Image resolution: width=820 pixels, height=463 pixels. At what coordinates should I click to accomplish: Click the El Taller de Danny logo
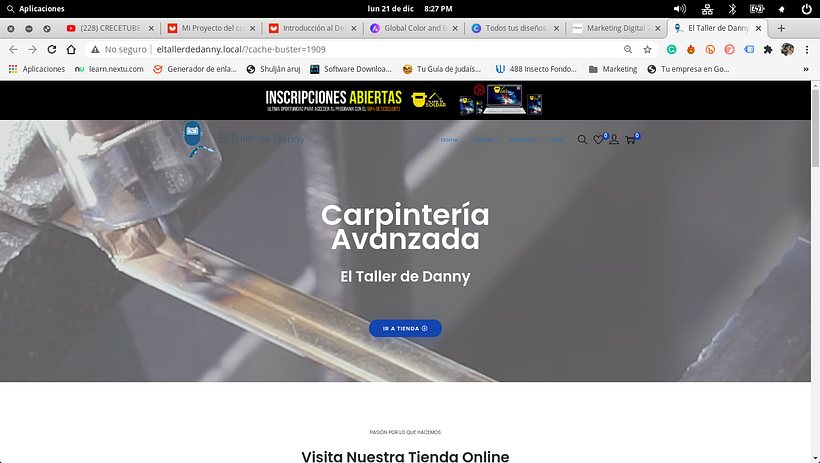click(x=199, y=139)
